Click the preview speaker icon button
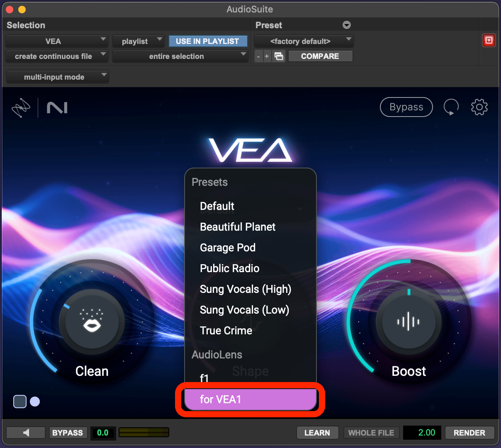Image resolution: width=501 pixels, height=448 pixels. click(x=26, y=433)
